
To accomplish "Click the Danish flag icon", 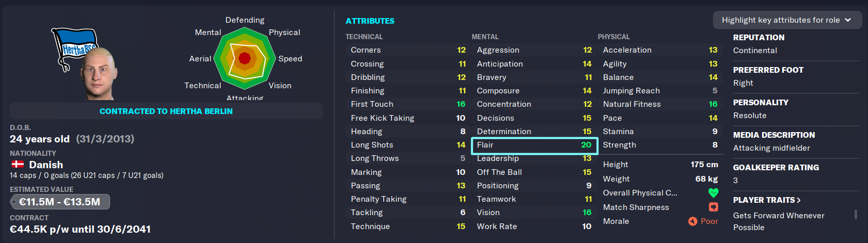I will click(x=18, y=165).
